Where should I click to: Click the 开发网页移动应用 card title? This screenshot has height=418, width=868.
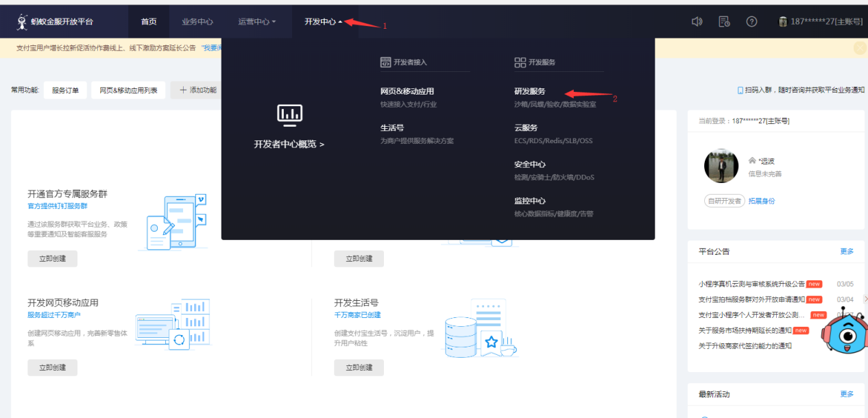(x=63, y=302)
